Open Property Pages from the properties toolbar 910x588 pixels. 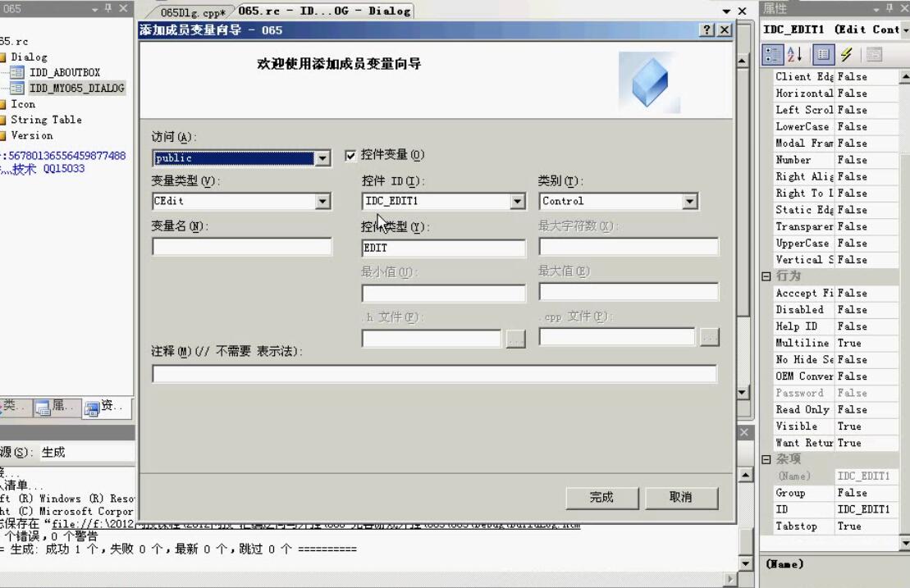tap(875, 54)
